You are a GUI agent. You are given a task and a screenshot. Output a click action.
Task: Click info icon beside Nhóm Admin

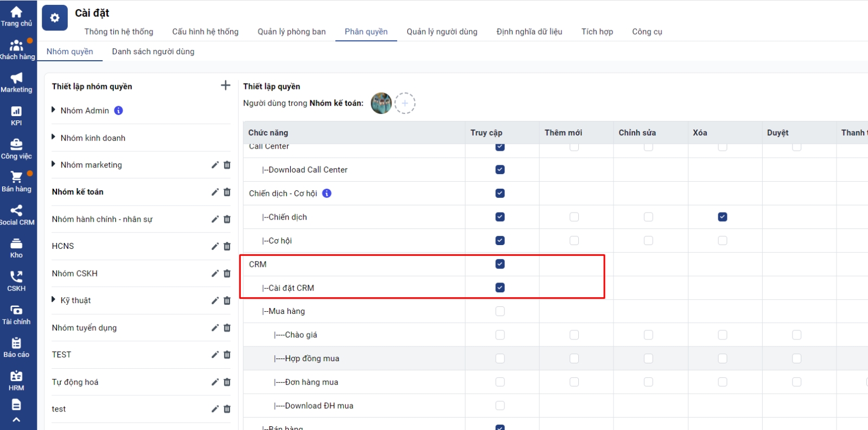click(118, 111)
